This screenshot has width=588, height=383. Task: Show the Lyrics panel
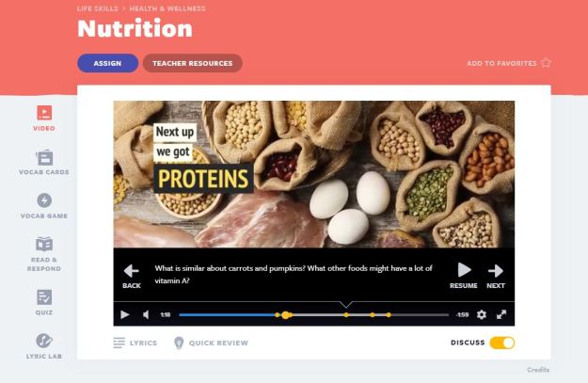(135, 343)
